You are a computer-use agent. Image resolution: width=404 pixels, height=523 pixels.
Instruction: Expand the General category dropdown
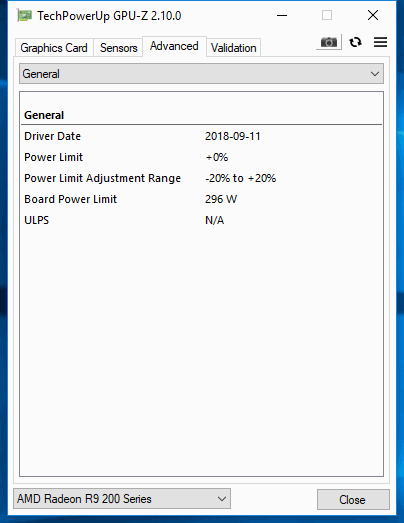[201, 74]
